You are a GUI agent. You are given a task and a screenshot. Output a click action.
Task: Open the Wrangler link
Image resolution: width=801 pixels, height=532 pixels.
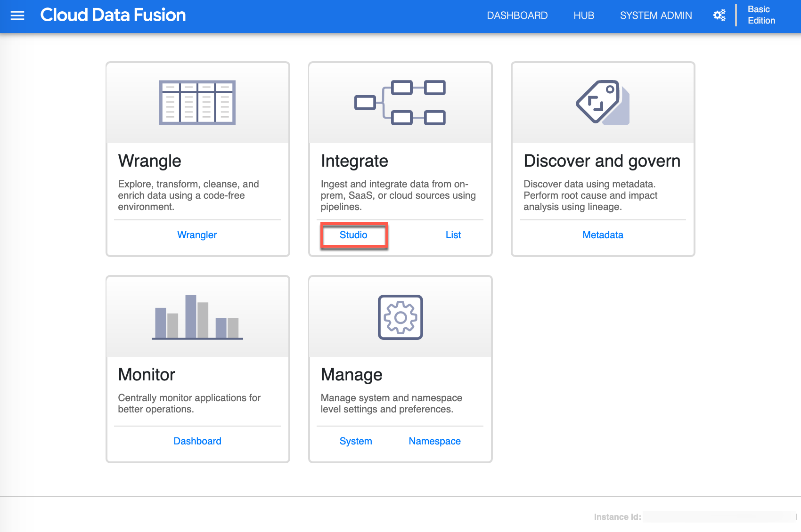[197, 235]
